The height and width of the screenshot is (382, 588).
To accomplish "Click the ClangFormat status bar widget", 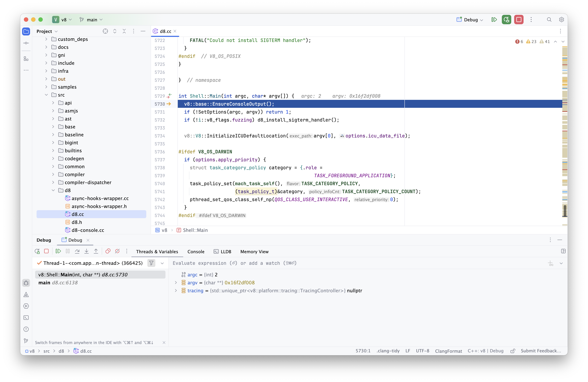I will click(448, 351).
